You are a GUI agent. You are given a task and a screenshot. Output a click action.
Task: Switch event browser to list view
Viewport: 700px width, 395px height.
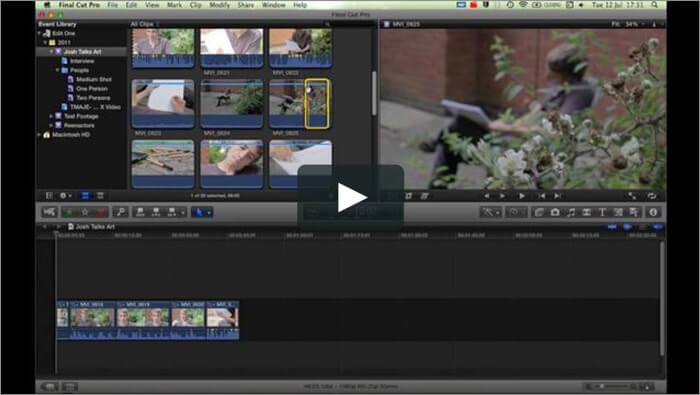(x=100, y=196)
